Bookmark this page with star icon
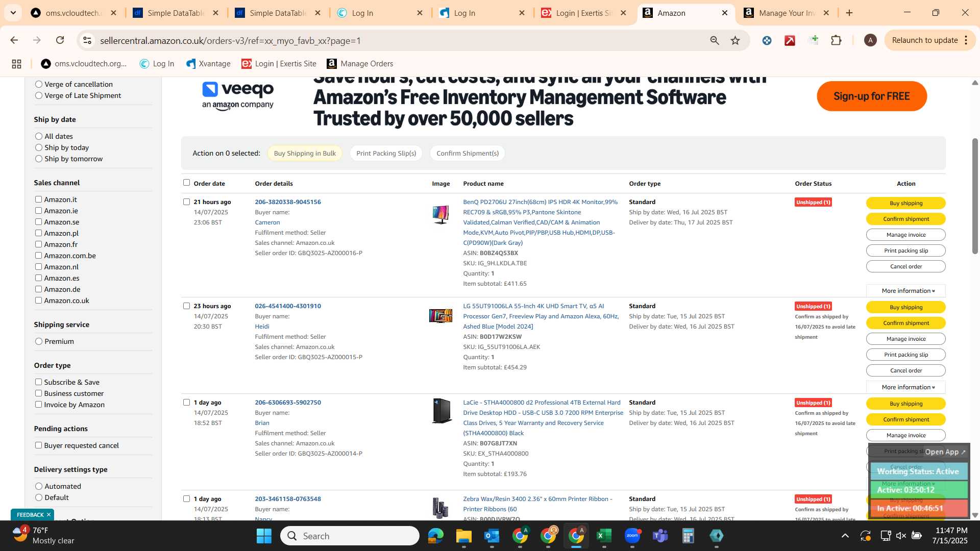Screen dimensions: 980x551 click(735, 40)
